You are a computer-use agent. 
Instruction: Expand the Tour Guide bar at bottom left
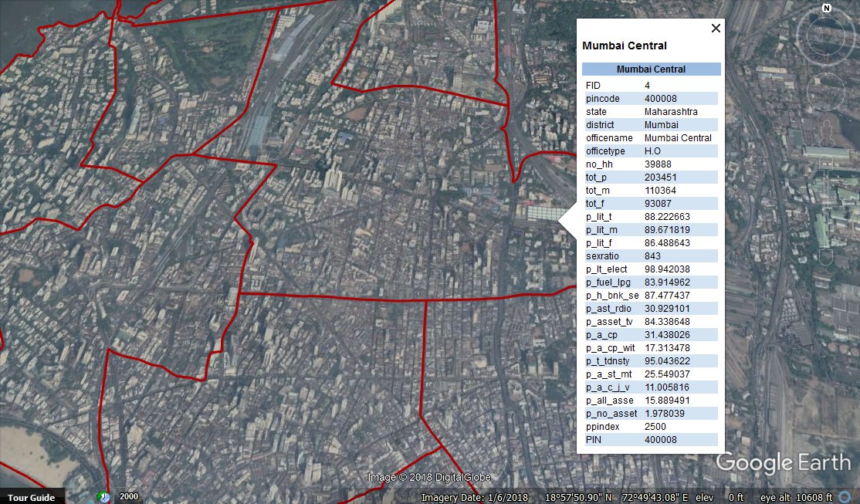(x=31, y=497)
